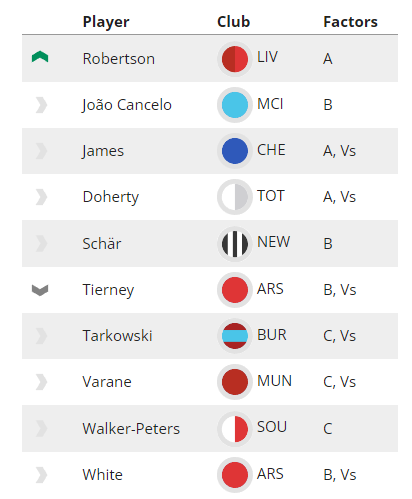Sort by the Player column header
Viewport: 412px width, 499px height.
(x=106, y=22)
